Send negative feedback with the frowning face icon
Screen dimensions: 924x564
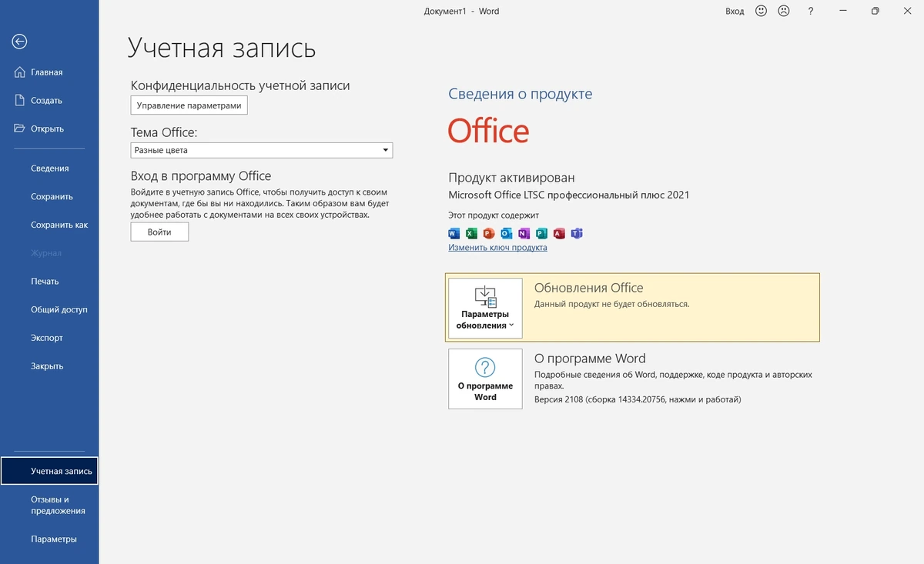click(x=784, y=12)
